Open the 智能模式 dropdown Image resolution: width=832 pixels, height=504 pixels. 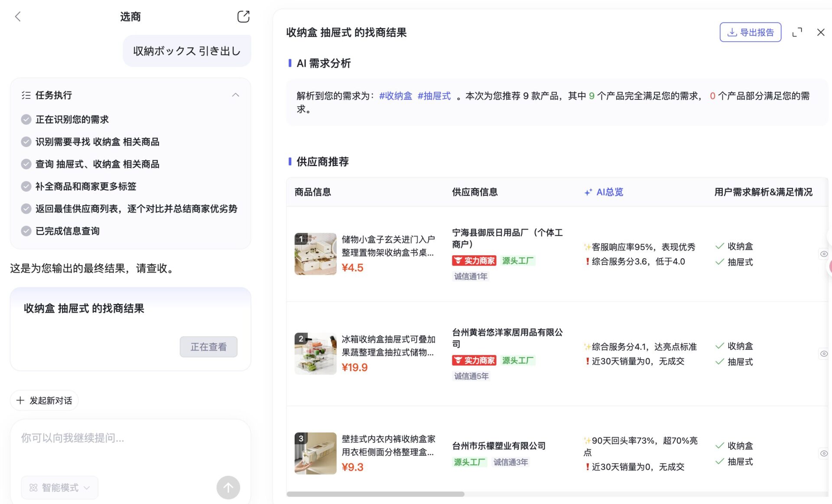tap(59, 487)
